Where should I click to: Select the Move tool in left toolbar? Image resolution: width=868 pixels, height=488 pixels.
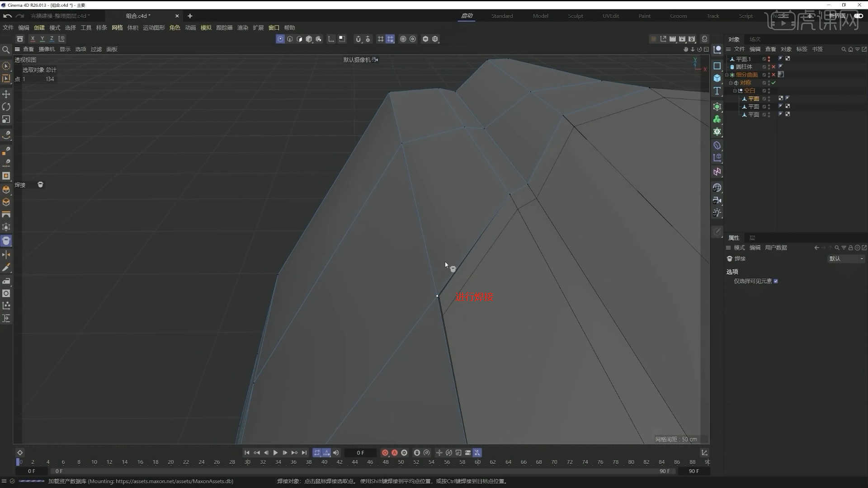click(x=6, y=94)
